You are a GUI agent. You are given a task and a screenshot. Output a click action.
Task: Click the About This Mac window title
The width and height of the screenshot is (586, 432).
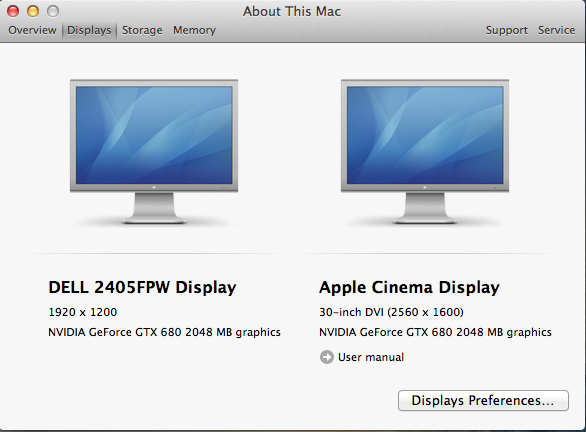tap(292, 11)
